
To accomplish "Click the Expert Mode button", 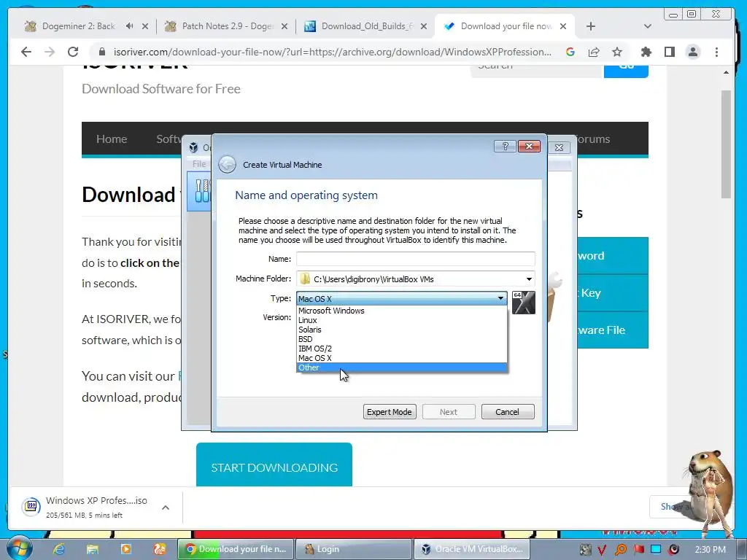I will coord(390,412).
